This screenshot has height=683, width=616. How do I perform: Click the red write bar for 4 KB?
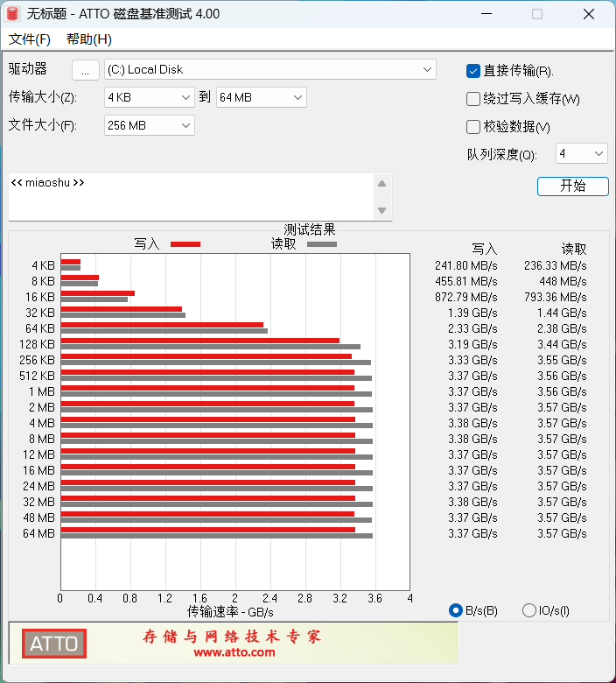tap(71, 262)
